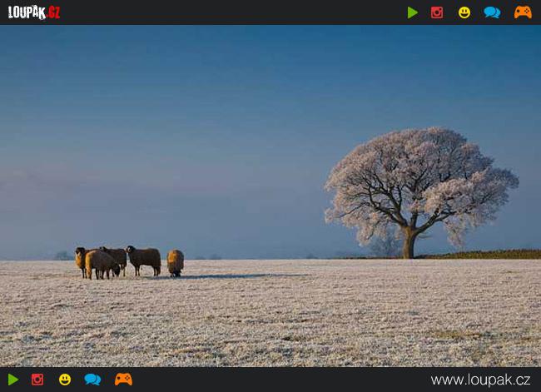Open the red Instagram icon in bottom bar
This screenshot has width=541, height=392.
[37, 380]
